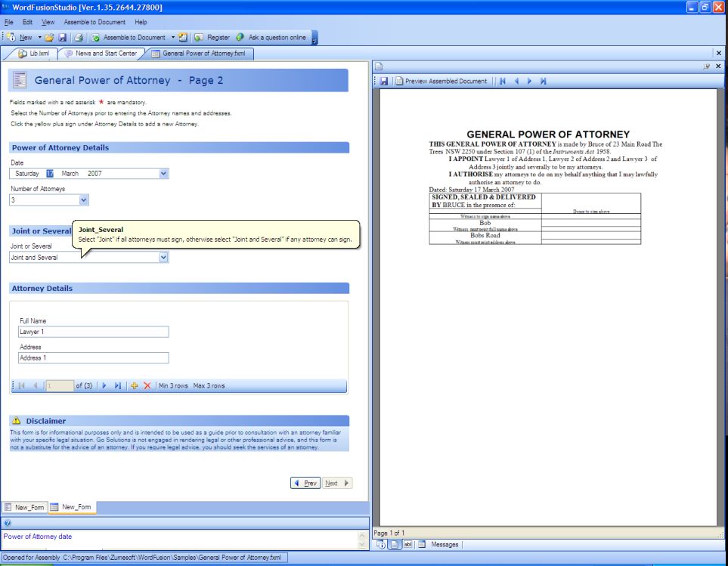Select the highlighted second New_Form tab
The height and width of the screenshot is (566, 728).
coord(72,507)
